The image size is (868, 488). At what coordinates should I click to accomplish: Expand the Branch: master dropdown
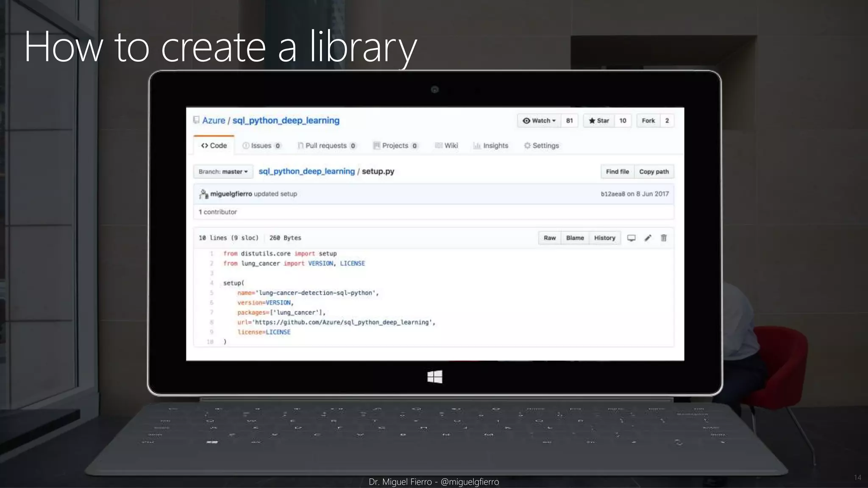[223, 172]
